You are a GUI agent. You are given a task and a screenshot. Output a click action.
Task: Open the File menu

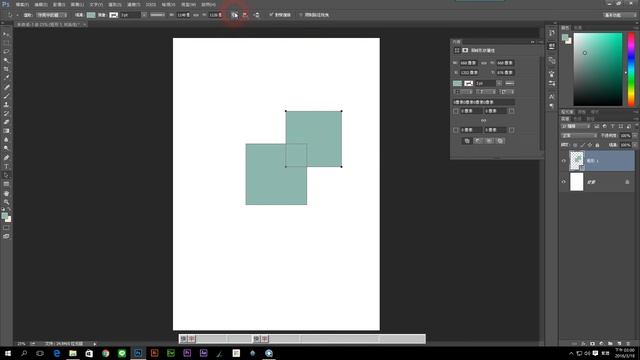[22, 4]
